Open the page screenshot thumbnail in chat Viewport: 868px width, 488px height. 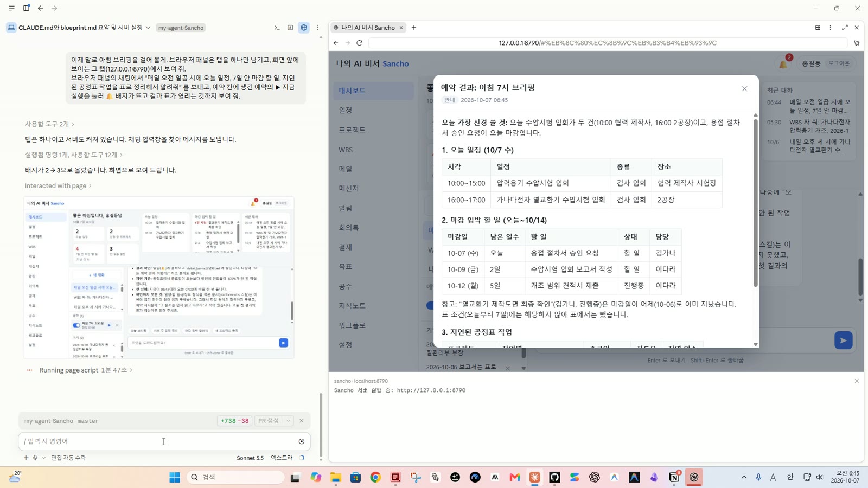click(158, 278)
